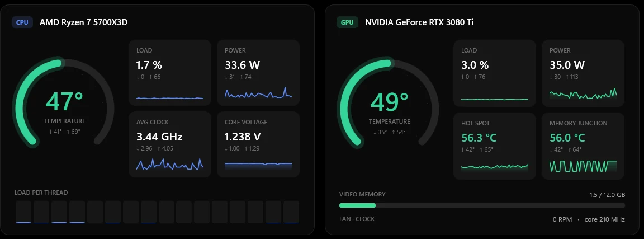This screenshot has height=239, width=644.
Task: Click the CPU load min 0 max 66 line
Action: 148,77
